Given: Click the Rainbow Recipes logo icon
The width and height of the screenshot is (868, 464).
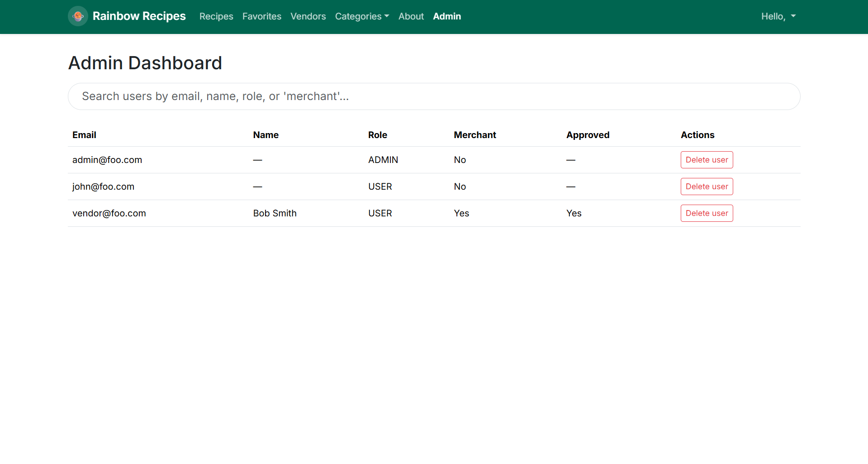Looking at the screenshot, I should click(x=78, y=16).
